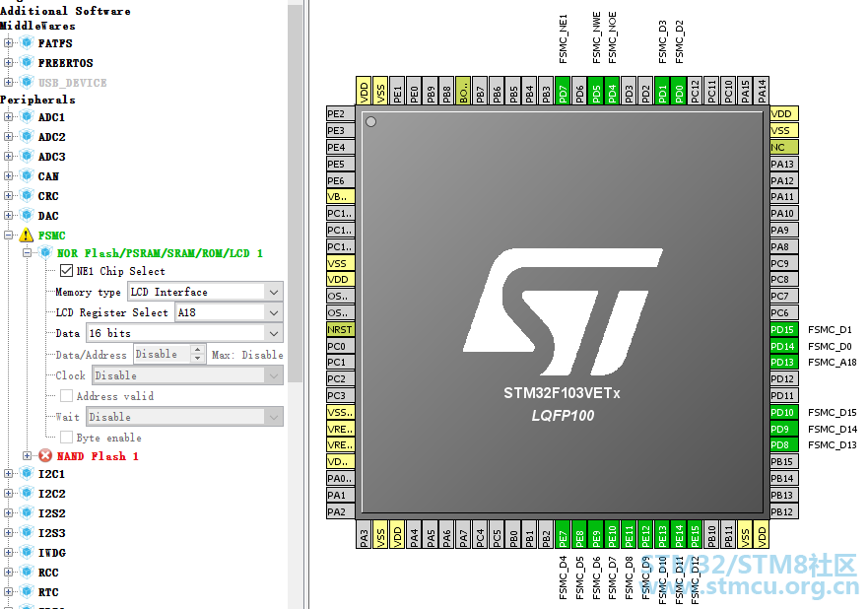Select gray pin PA13
The image size is (868, 609).
click(x=784, y=164)
